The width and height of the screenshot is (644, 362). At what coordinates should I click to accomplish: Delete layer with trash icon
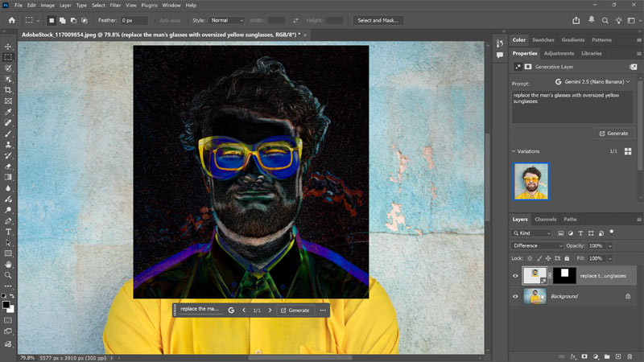pos(630,356)
